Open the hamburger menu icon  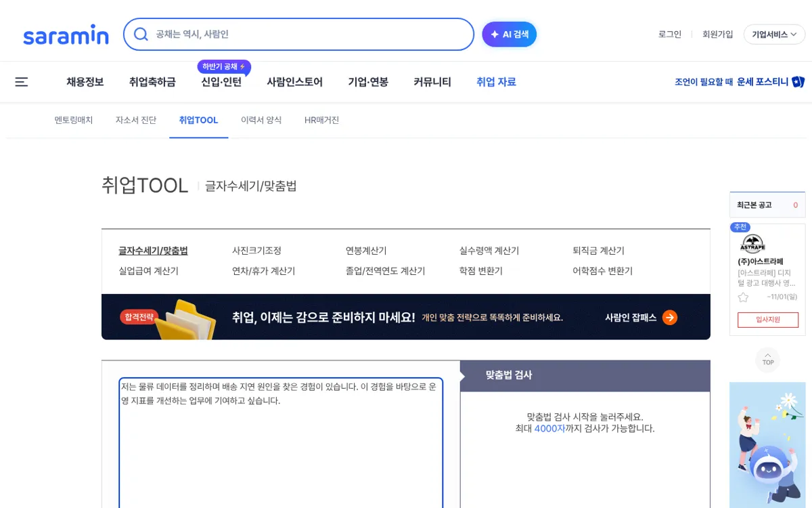[22, 82]
